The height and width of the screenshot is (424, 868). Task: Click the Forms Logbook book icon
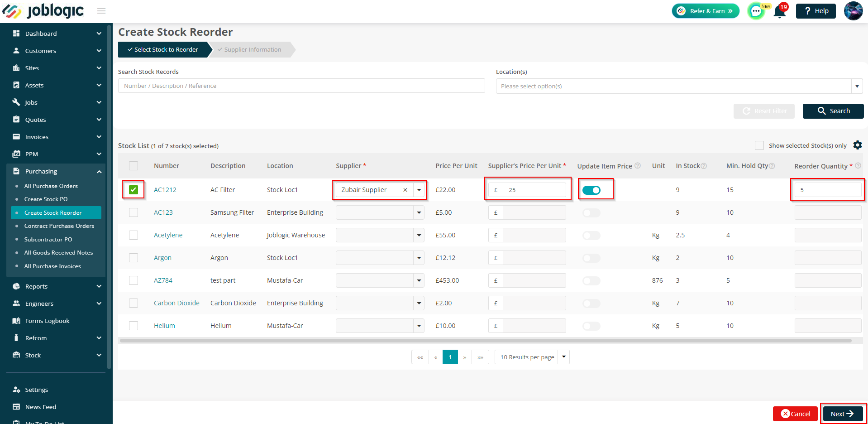16,321
